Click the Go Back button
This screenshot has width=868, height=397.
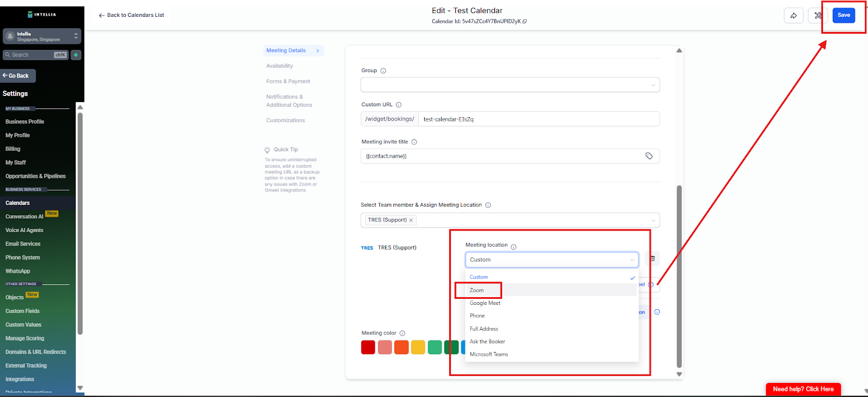click(18, 76)
